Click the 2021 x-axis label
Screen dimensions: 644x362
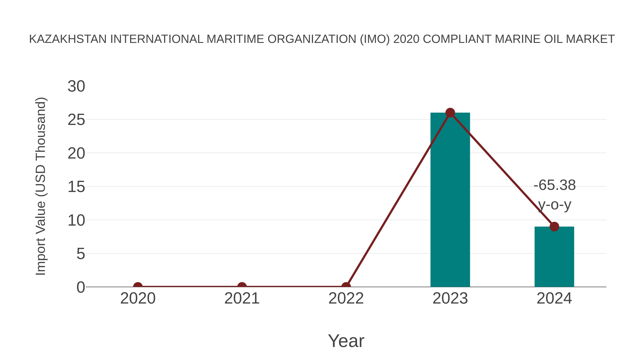pyautogui.click(x=242, y=298)
